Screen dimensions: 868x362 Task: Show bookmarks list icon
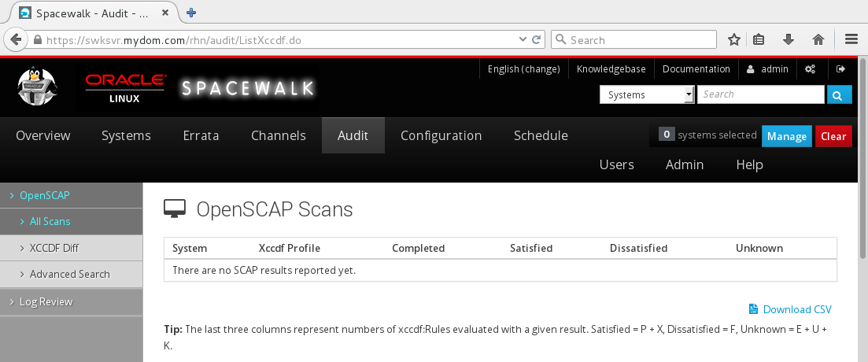pyautogui.click(x=759, y=40)
